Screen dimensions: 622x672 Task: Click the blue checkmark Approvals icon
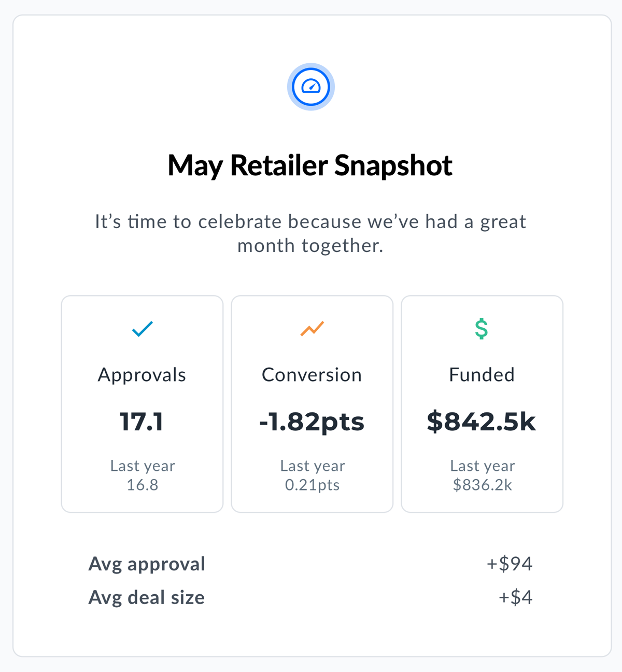[x=142, y=329]
